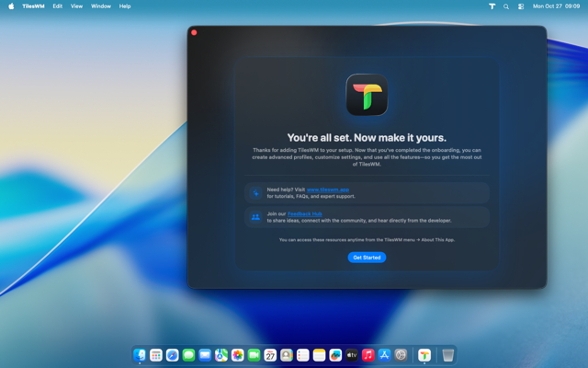Viewport: 588px width, 368px height.
Task: Open Finder in the Dock
Action: [140, 355]
